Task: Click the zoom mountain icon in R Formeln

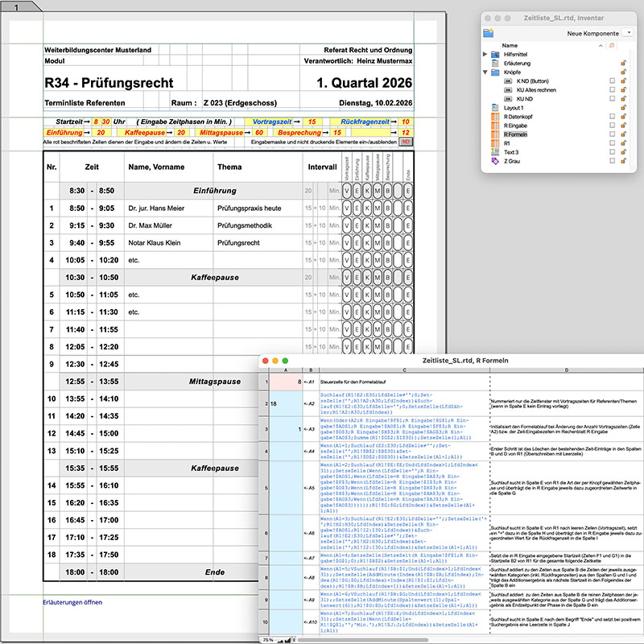Action: click(287, 639)
